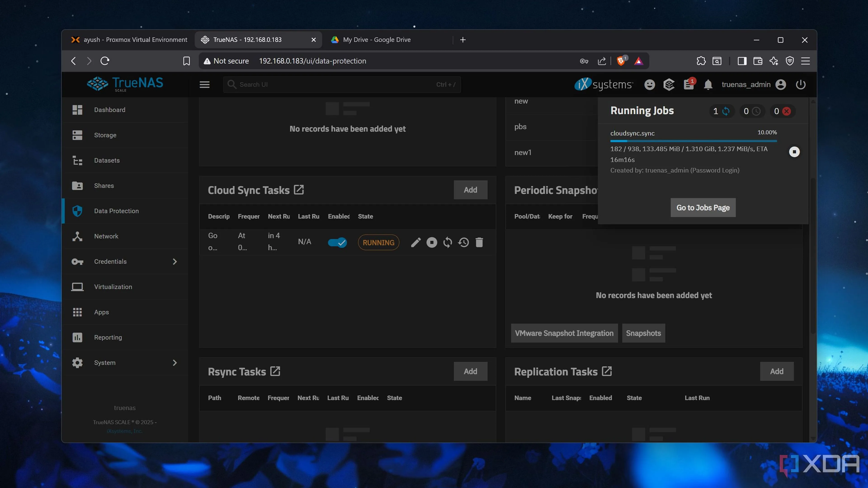Delete the cloud sync task
Image resolution: width=868 pixels, height=488 pixels.
(479, 242)
